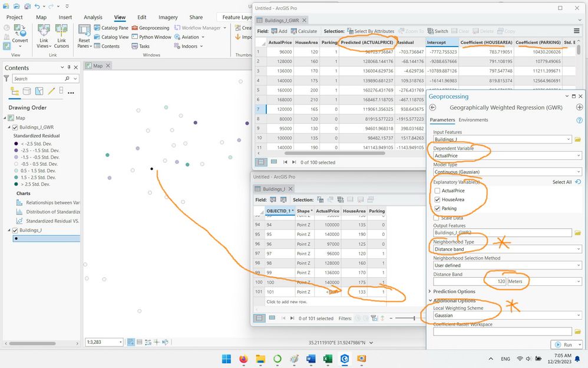Viewport: 588px width, 368px height.
Task: Toggle Buildings_J layer visibility checkbox
Action: pyautogui.click(x=15, y=230)
